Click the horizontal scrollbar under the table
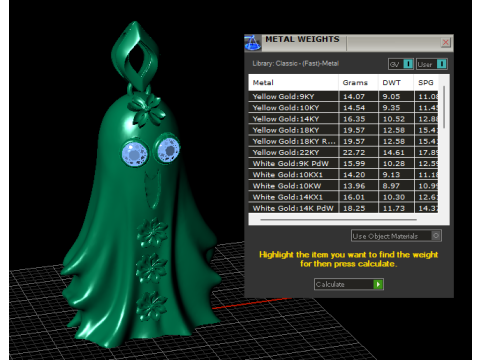480x360 pixels. (338, 220)
